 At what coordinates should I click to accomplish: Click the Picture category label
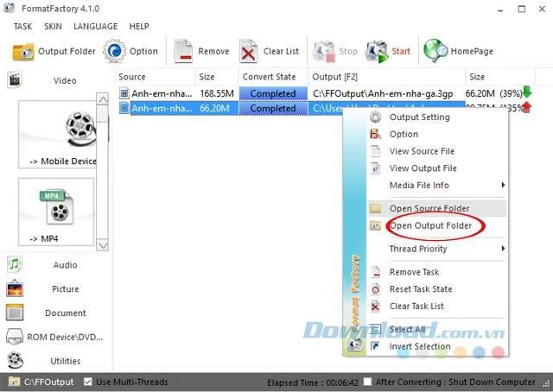(x=66, y=288)
